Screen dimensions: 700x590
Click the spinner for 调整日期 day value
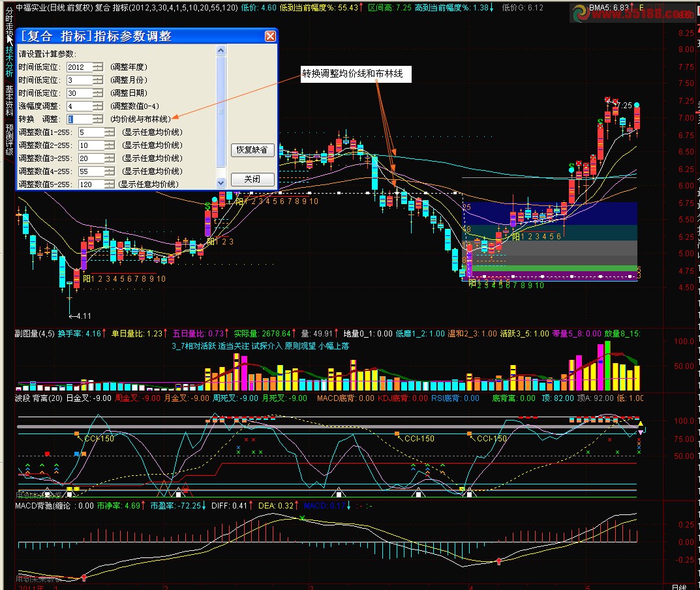click(x=98, y=93)
